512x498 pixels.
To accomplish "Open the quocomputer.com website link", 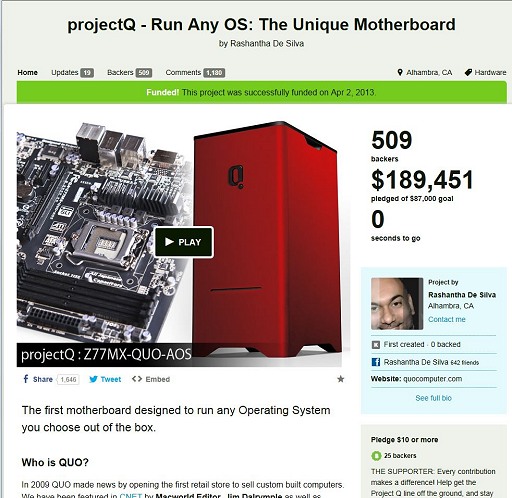I will click(x=432, y=379).
